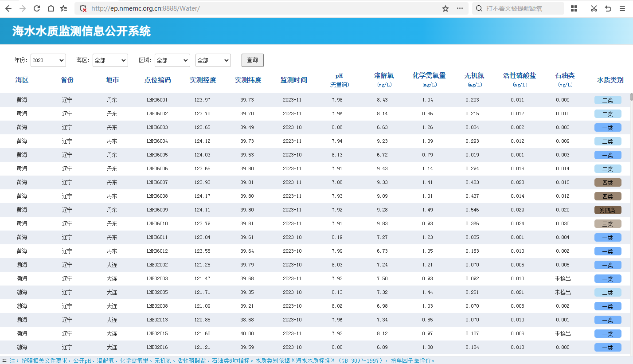This screenshot has width=633, height=364.
Task: Click the 无机氮 column header
Action: (x=474, y=80)
